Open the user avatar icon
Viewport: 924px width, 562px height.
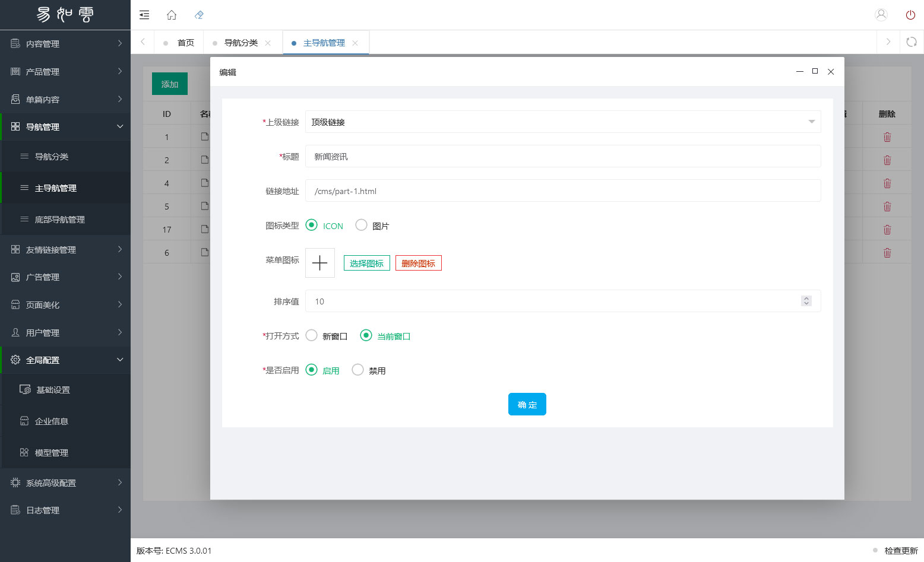881,15
